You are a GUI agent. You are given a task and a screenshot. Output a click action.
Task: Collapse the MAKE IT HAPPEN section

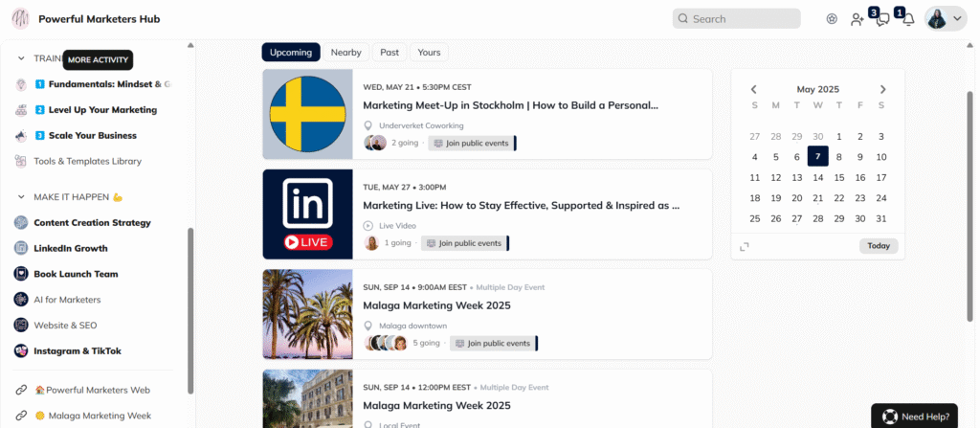tap(21, 197)
